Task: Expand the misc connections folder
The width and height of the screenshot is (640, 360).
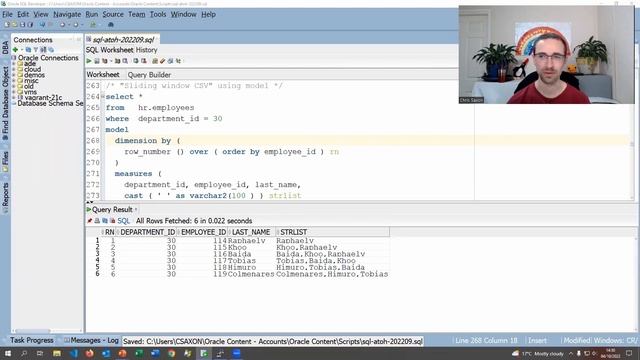Action: [14, 81]
